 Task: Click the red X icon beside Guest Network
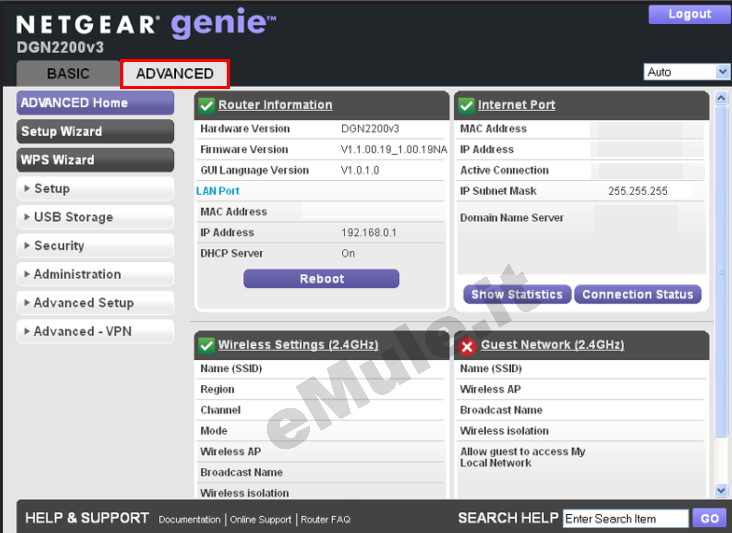pyautogui.click(x=467, y=346)
